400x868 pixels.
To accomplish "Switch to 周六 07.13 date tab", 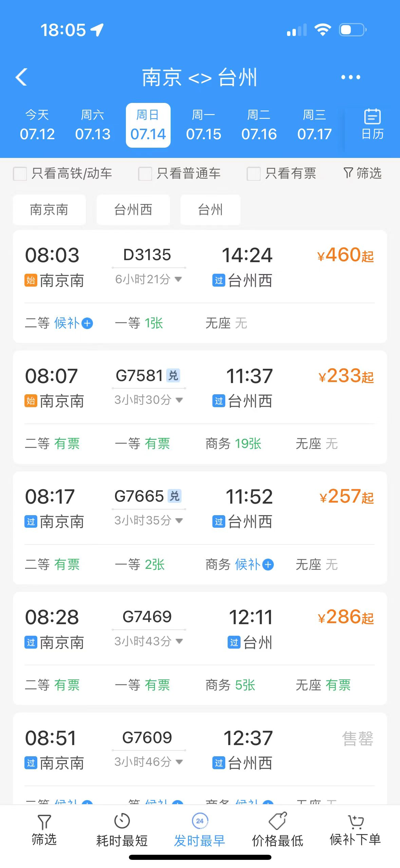I will coord(93,125).
